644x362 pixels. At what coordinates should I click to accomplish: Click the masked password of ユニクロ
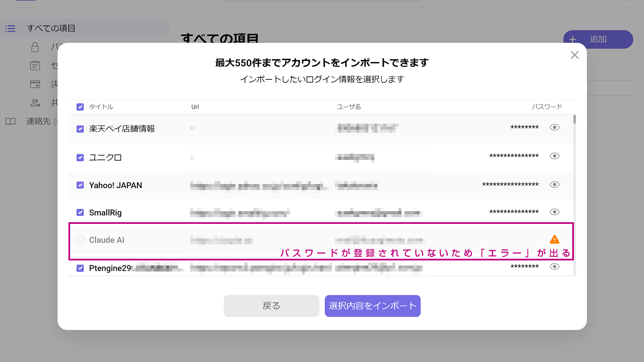(514, 156)
